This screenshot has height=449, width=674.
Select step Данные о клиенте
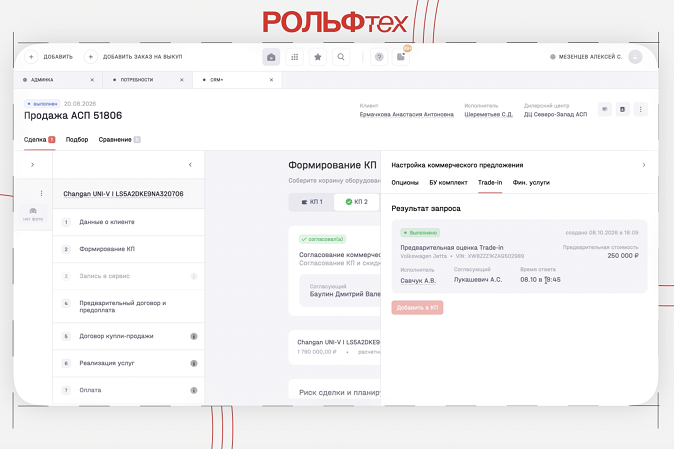tap(128, 222)
